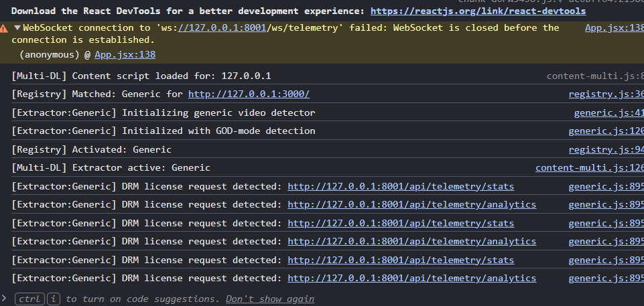Open registry.js:94 source link

click(606, 150)
